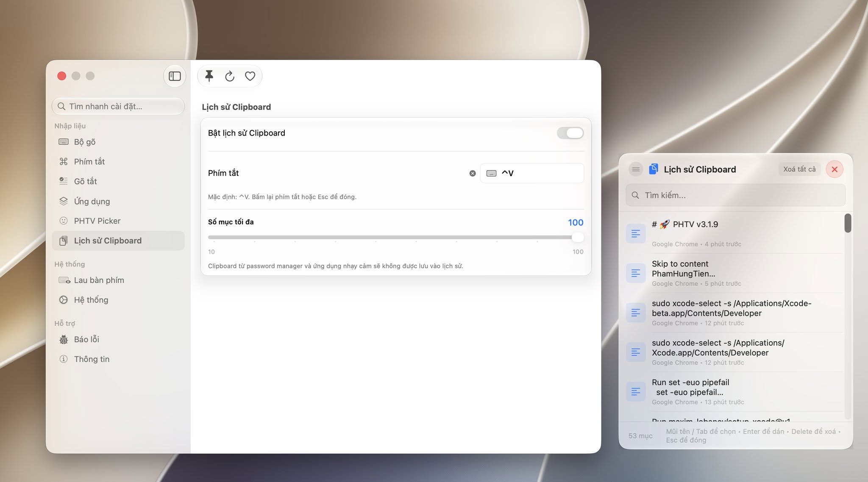Click the text icon beside PHTV v3.1.9

pyautogui.click(x=636, y=233)
